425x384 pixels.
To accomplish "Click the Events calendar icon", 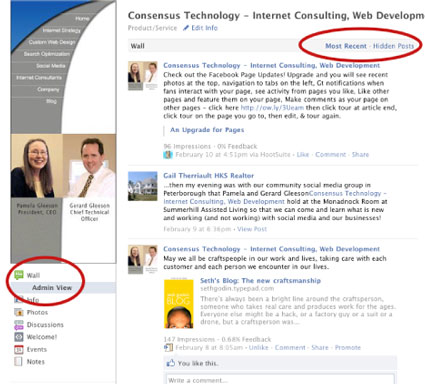I will point(19,349).
